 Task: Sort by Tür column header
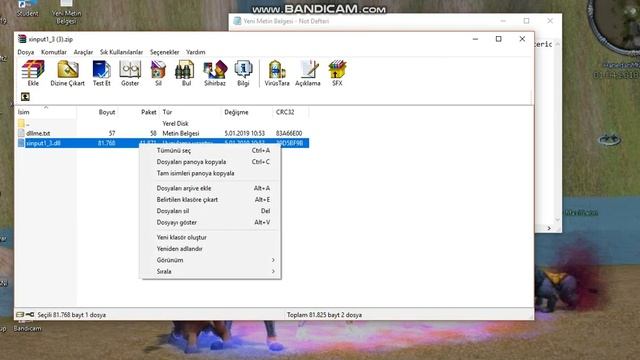190,112
